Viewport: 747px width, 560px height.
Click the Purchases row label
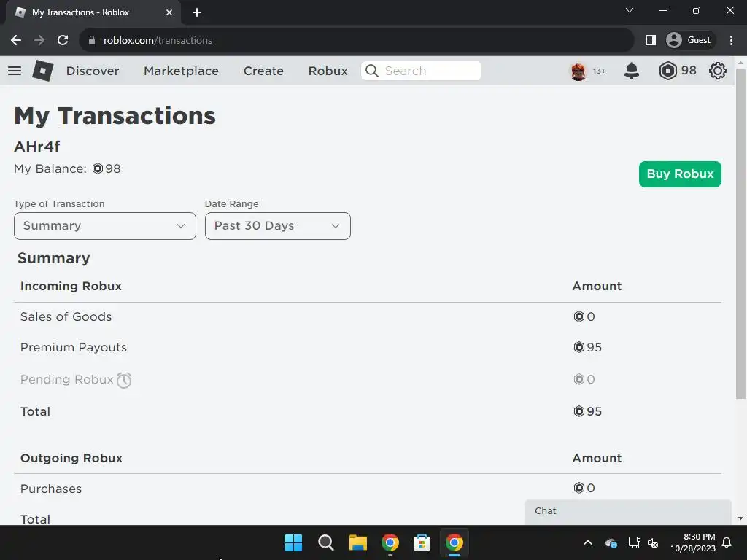click(x=51, y=489)
